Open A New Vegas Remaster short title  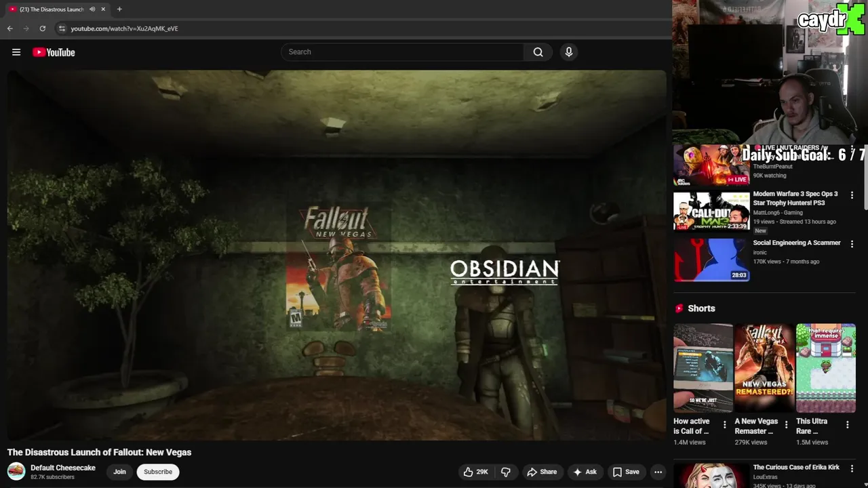tap(756, 426)
